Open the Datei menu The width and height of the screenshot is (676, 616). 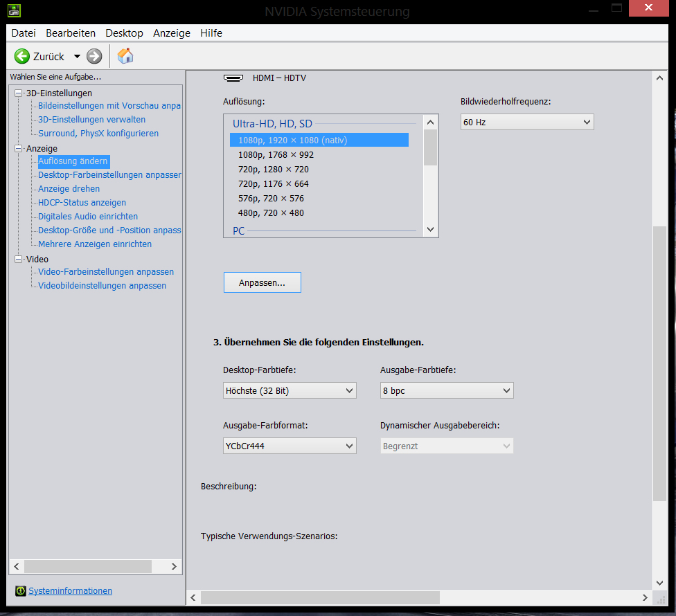click(x=24, y=33)
